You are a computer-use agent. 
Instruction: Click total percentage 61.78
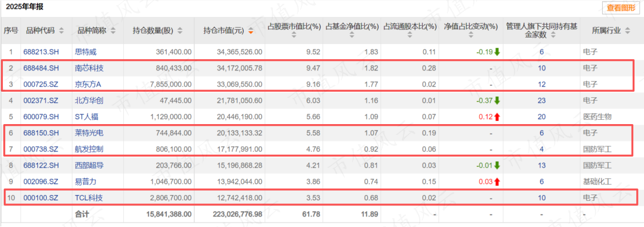point(313,214)
